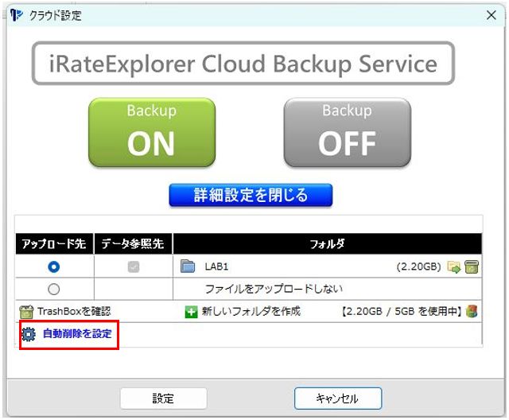Open the TrashBoxを確認 link
The image size is (509, 420).
click(x=74, y=311)
